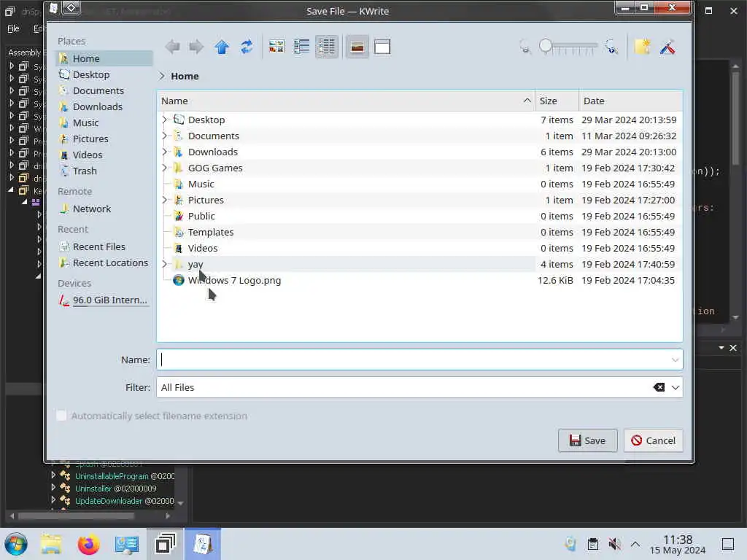Click the Cancel button

653,440
